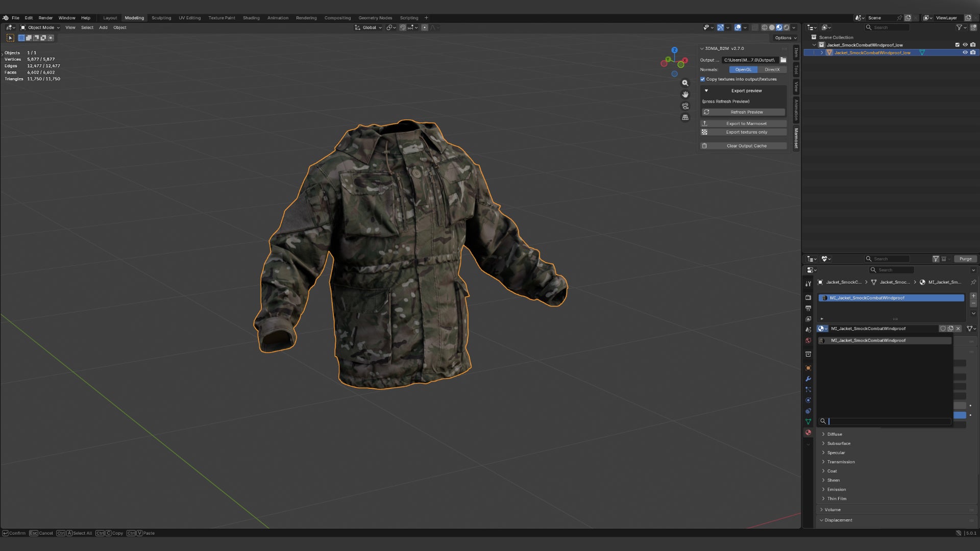Toggle collection exclude checkbox for Jacket_SmockCombatWindproof_low
Image resolution: width=980 pixels, height=551 pixels.
[x=957, y=45]
